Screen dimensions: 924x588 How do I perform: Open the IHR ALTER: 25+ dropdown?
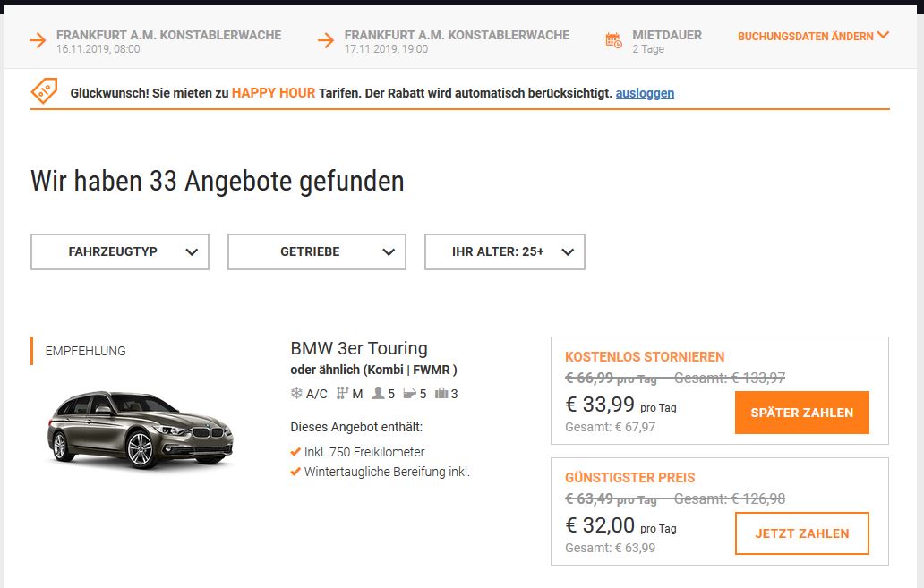[504, 251]
